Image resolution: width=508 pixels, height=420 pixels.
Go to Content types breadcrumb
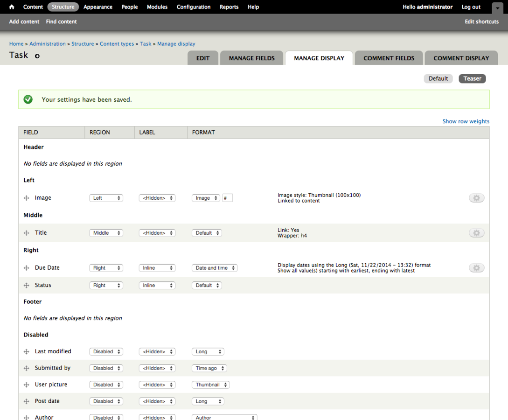pos(117,44)
